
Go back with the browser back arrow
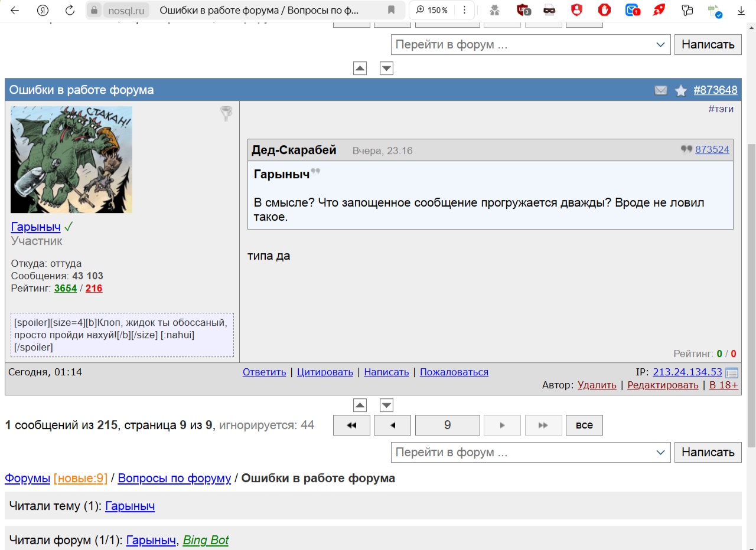pos(15,10)
